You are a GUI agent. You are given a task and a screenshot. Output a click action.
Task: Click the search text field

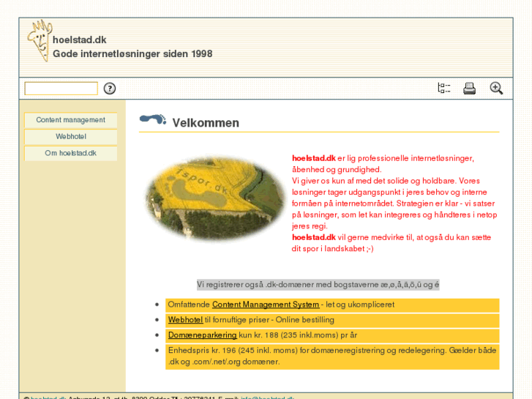click(61, 89)
